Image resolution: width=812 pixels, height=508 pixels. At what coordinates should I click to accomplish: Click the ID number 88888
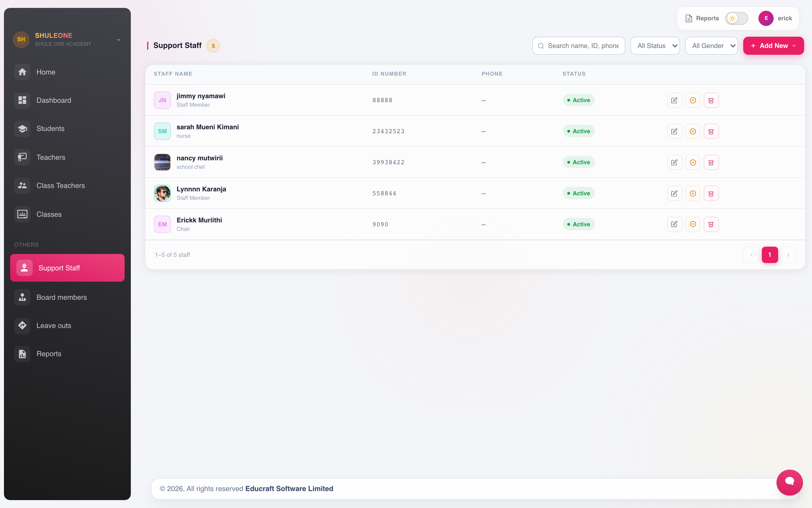click(x=383, y=100)
